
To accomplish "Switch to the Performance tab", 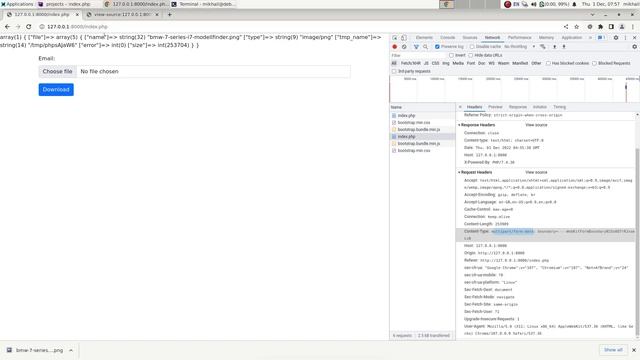I will coord(520,38).
